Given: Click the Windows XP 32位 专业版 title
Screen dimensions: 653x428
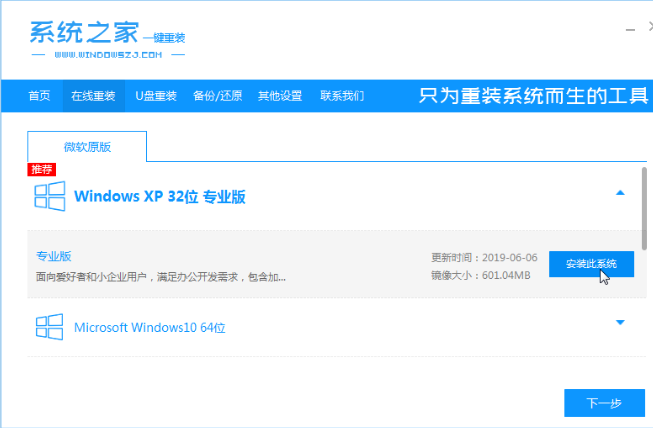Looking at the screenshot, I should [160, 196].
